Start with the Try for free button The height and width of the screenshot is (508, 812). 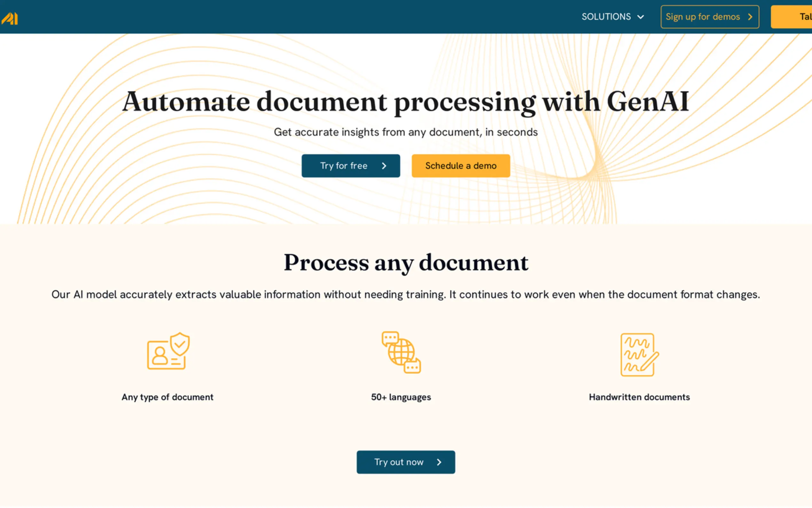point(344,166)
